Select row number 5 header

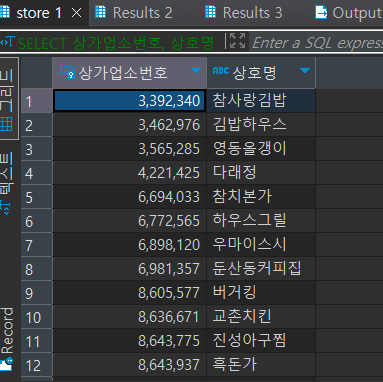tap(37, 197)
